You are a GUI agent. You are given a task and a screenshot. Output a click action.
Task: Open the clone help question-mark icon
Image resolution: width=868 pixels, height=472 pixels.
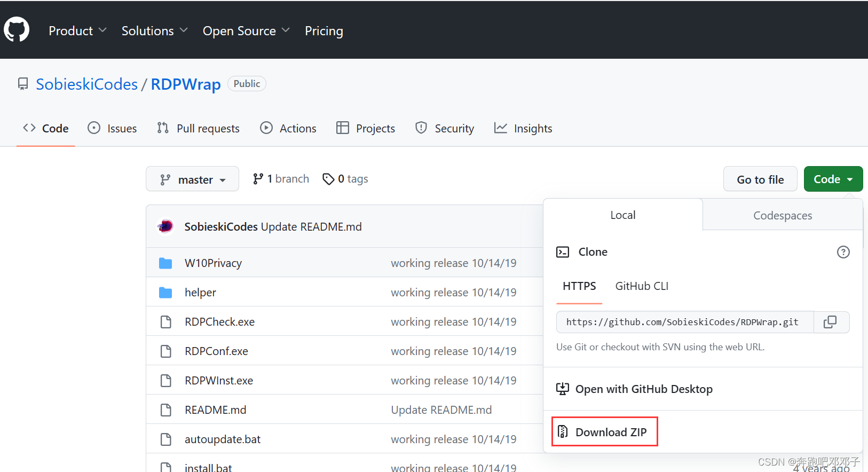843,252
